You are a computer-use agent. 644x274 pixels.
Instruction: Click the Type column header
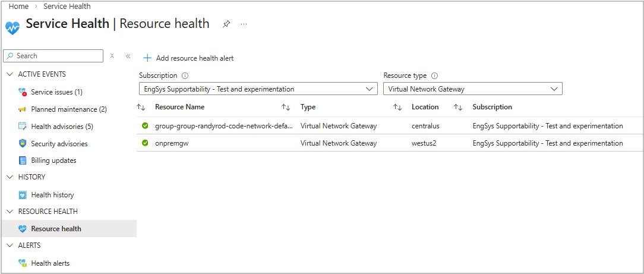(x=308, y=107)
